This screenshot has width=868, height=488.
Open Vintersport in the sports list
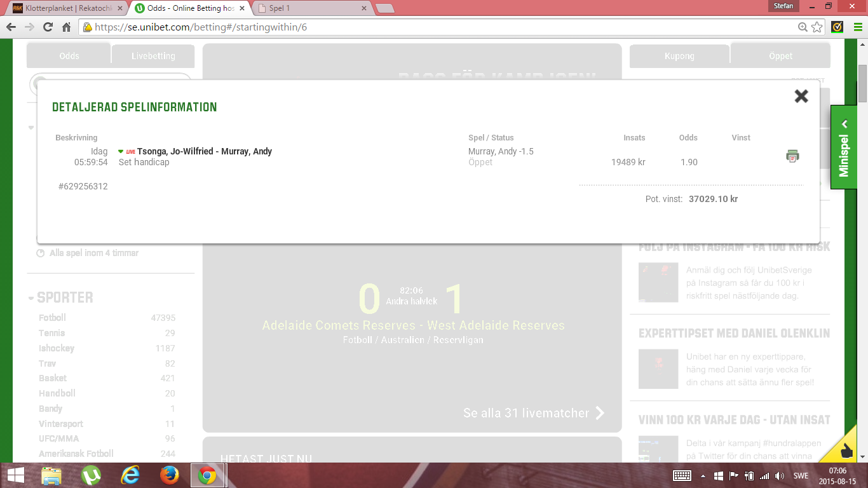click(x=61, y=424)
